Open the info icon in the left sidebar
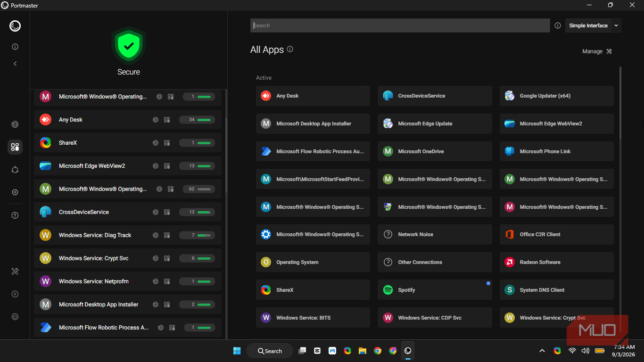The height and width of the screenshot is (362, 644). point(15,47)
